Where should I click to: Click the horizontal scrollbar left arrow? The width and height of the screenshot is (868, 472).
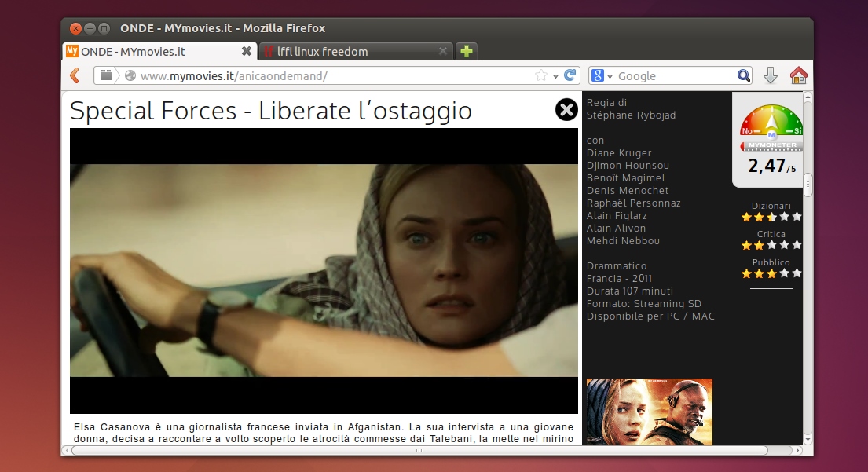click(x=67, y=451)
